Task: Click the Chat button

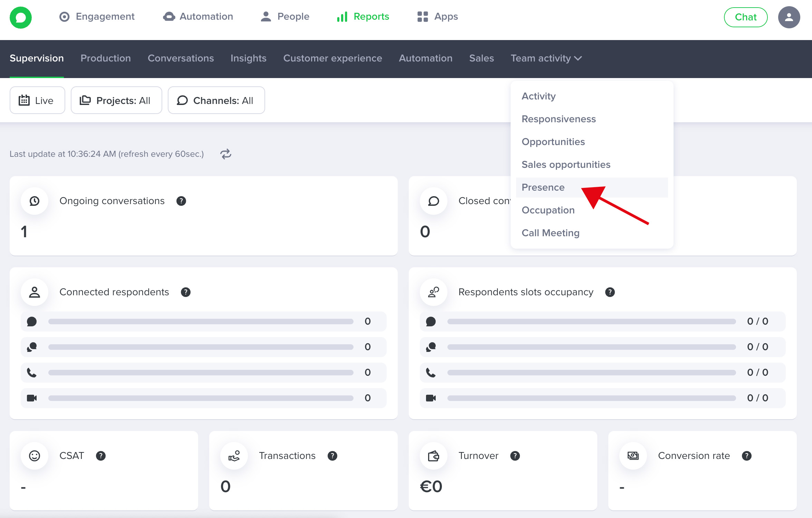Action: (x=746, y=17)
